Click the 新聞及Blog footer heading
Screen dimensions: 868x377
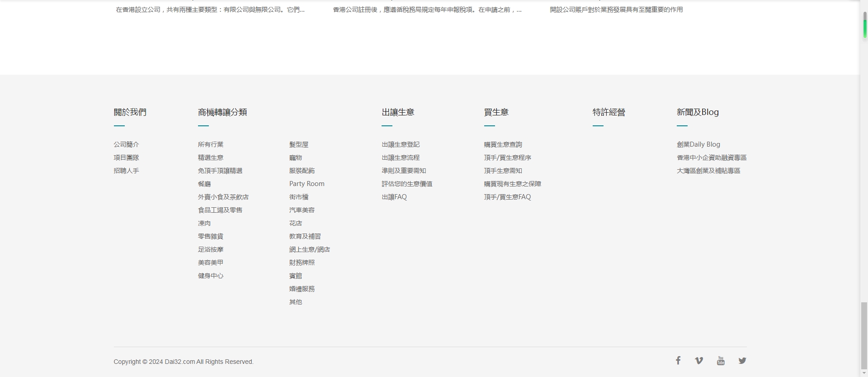pos(697,112)
